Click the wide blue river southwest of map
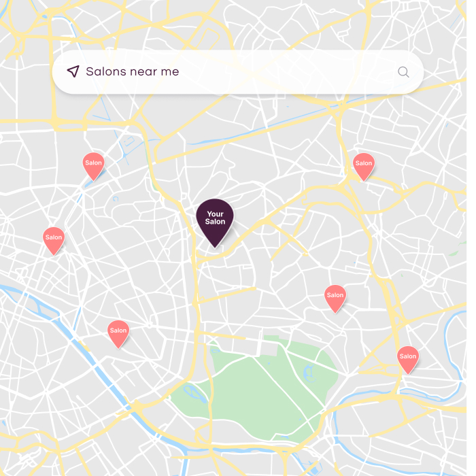This screenshot has height=476, width=476. [x=91, y=358]
